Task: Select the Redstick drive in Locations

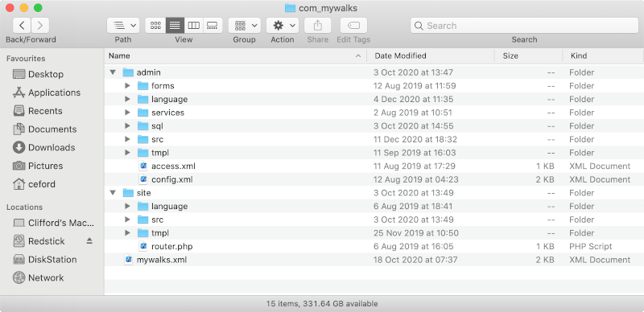Action: coord(46,241)
